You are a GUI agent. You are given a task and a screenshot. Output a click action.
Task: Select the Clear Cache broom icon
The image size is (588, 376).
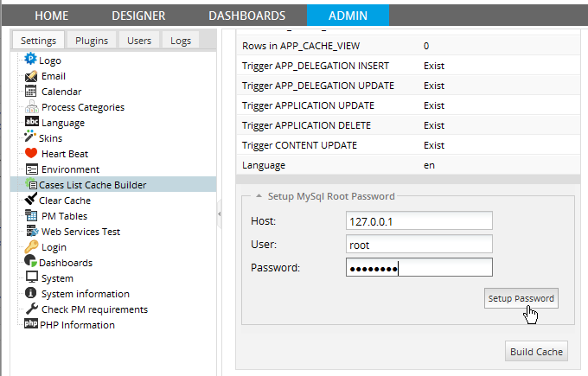[x=31, y=201]
